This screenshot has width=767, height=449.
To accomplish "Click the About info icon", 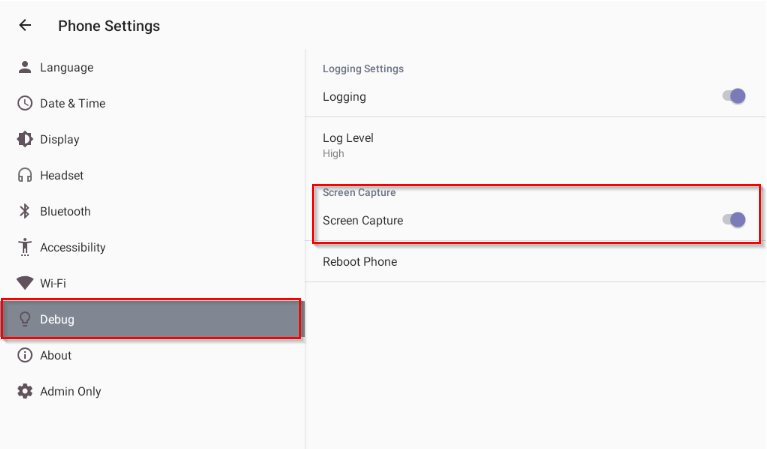I will click(25, 355).
